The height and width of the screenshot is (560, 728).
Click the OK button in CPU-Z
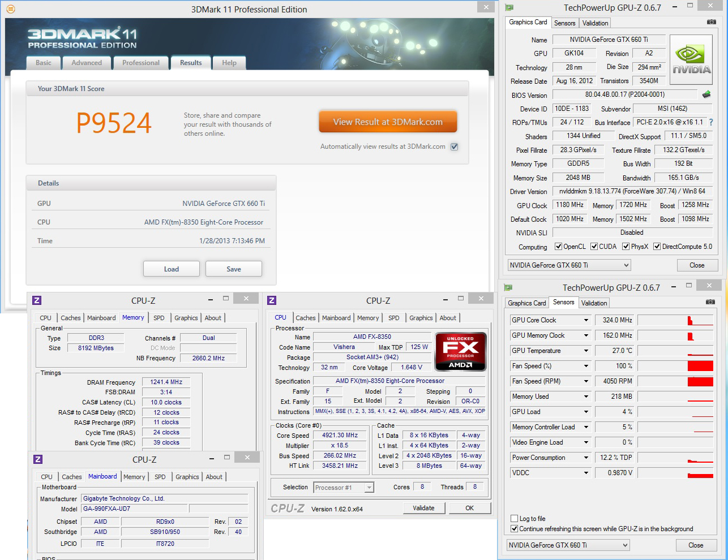pos(469,508)
